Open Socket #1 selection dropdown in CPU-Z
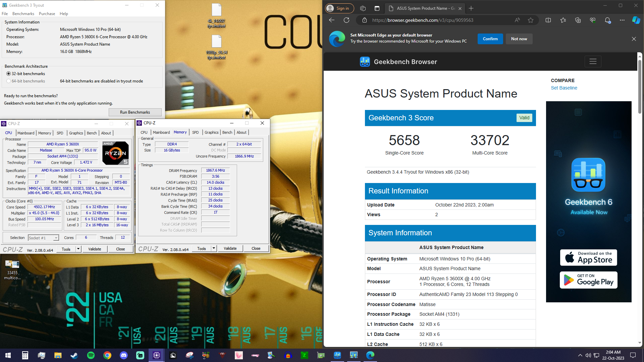 (43, 238)
